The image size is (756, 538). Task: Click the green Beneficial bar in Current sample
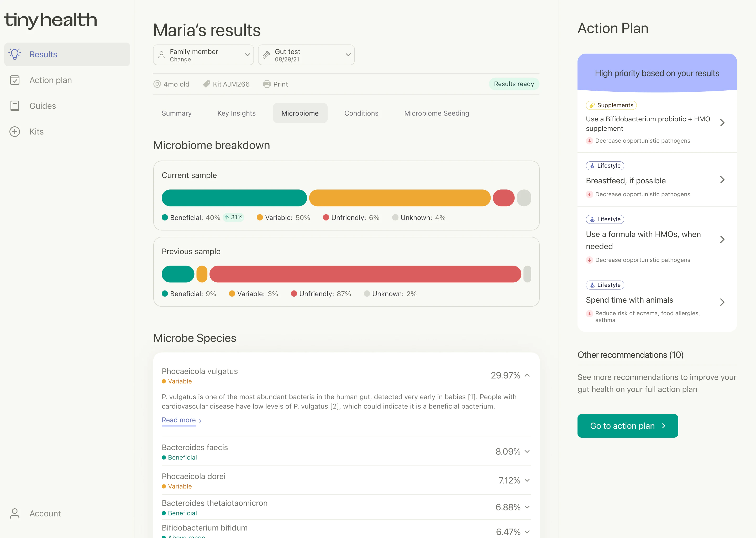pyautogui.click(x=234, y=198)
